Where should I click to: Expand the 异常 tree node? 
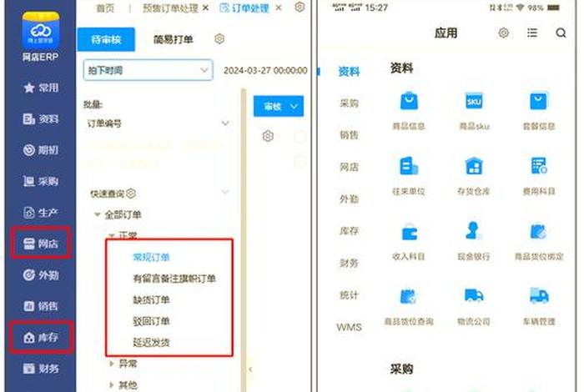pos(111,364)
